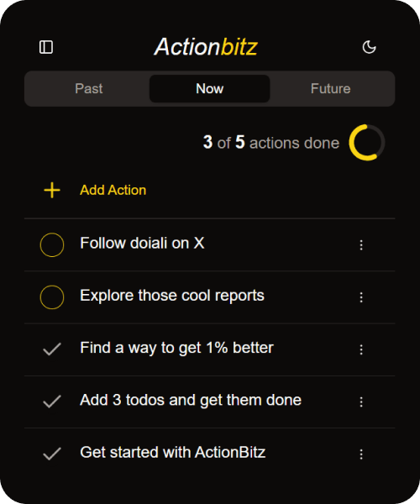Switch to the Past tab
The height and width of the screenshot is (504, 420).
(x=89, y=89)
